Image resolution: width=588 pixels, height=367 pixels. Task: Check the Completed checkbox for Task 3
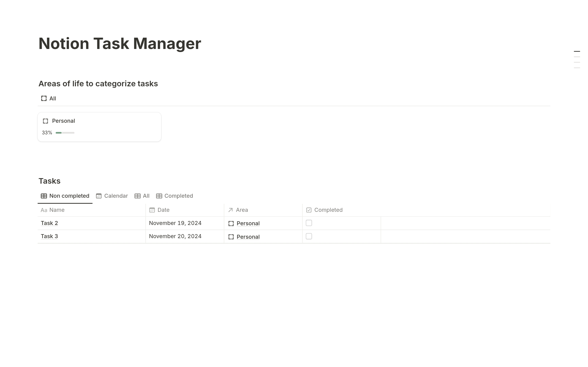(309, 236)
